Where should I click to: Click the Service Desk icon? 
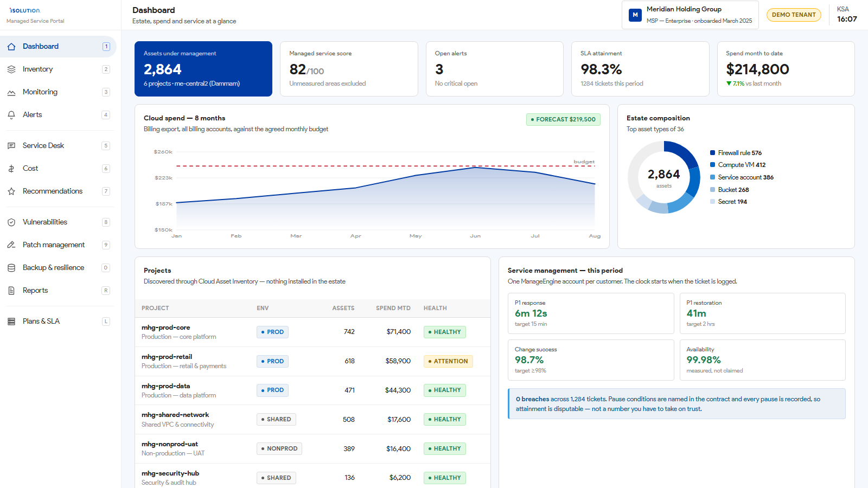pyautogui.click(x=11, y=146)
